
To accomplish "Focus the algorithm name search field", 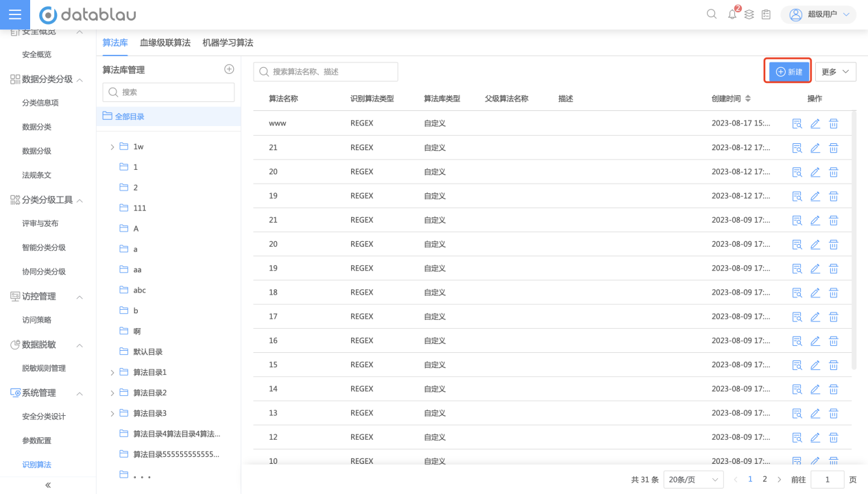I will 326,71.
